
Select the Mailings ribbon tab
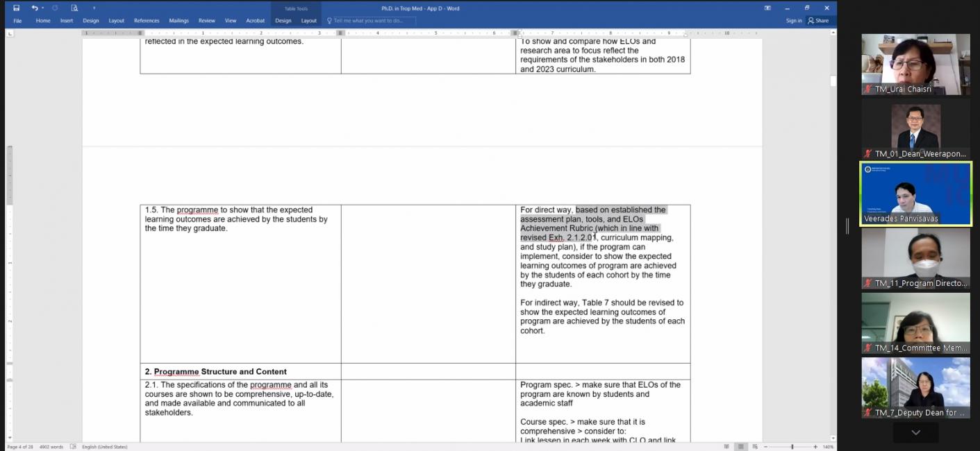click(178, 21)
